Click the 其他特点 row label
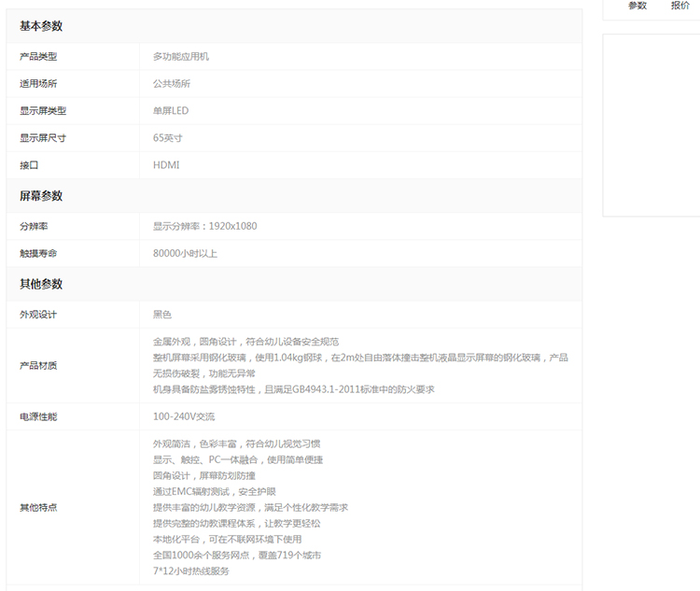700x591 pixels. (x=38, y=507)
